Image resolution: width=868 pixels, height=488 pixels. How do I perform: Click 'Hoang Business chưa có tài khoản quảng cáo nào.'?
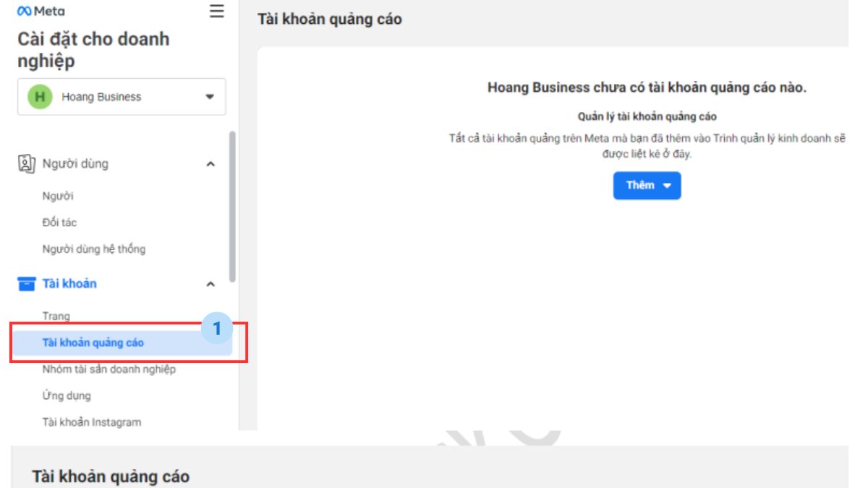click(647, 87)
